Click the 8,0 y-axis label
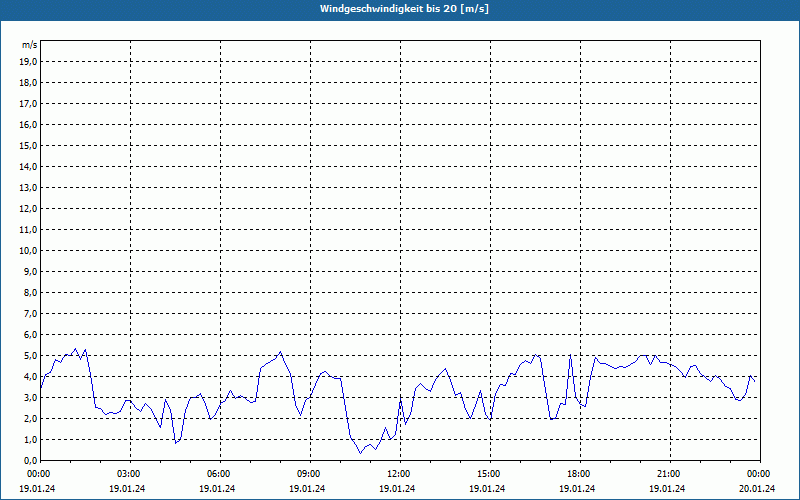800x500 pixels. pyautogui.click(x=31, y=292)
